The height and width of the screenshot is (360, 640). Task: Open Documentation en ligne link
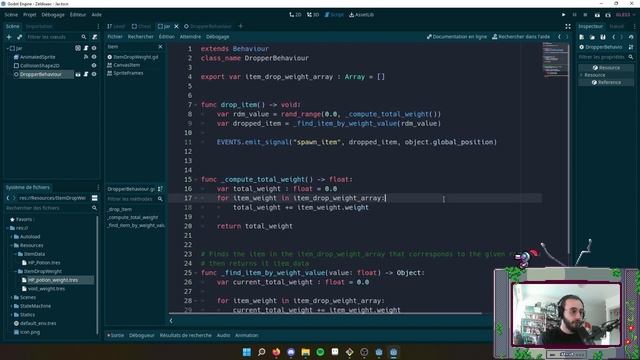pyautogui.click(x=457, y=37)
